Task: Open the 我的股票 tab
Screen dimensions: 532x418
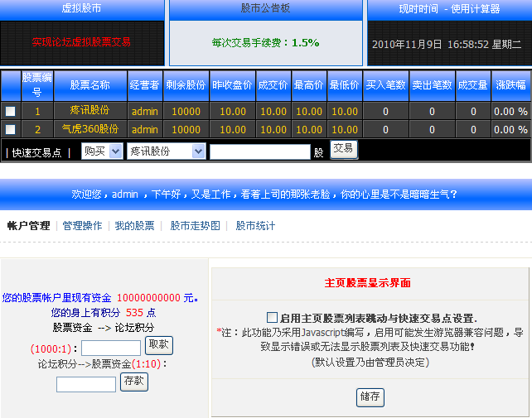Action: [135, 226]
